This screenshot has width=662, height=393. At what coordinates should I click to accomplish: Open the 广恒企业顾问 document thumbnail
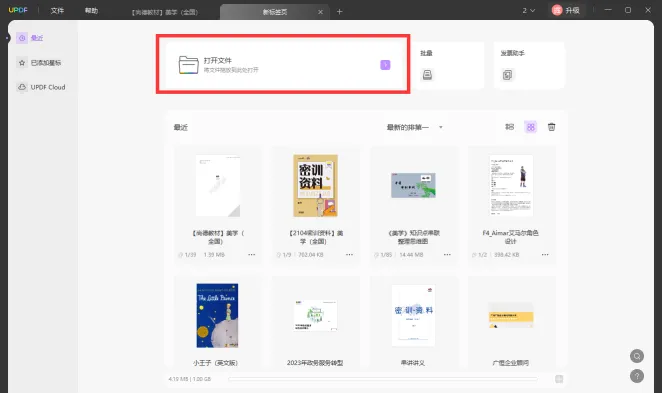[x=511, y=315]
